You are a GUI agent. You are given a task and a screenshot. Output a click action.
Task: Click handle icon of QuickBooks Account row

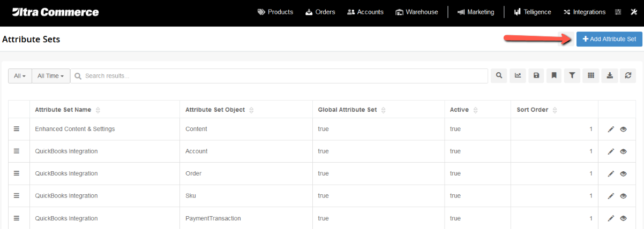17,151
